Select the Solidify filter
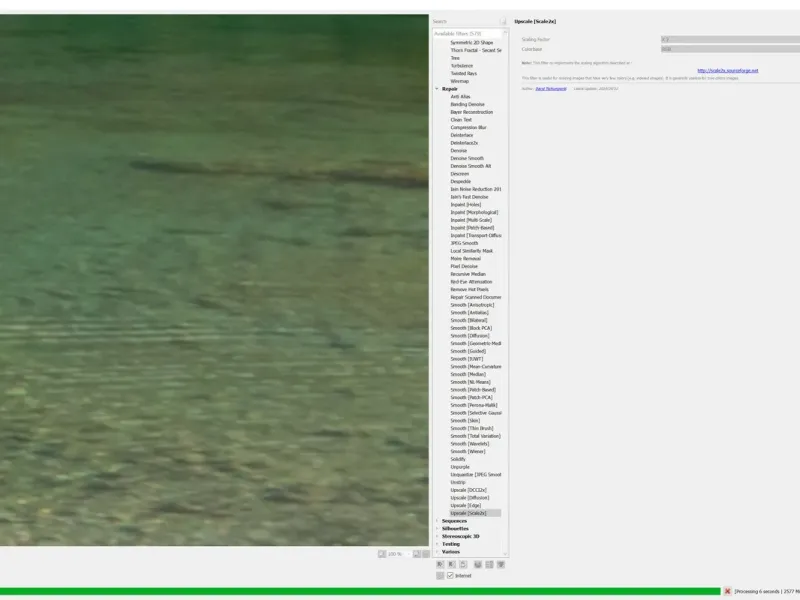 coord(458,459)
